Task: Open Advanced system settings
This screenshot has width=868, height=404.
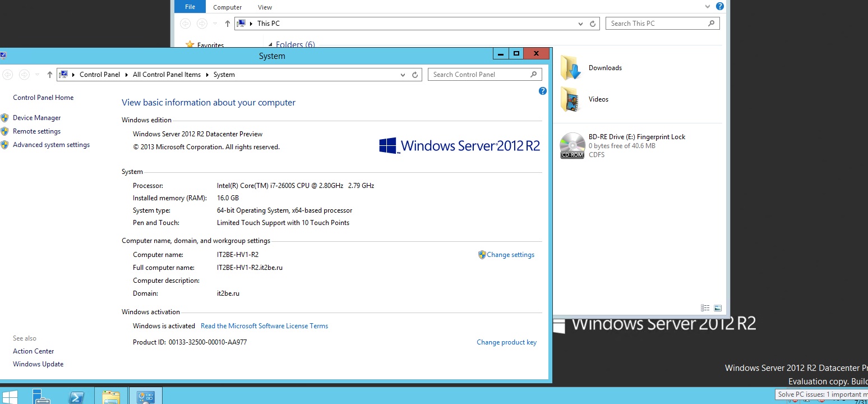Action: (52, 144)
